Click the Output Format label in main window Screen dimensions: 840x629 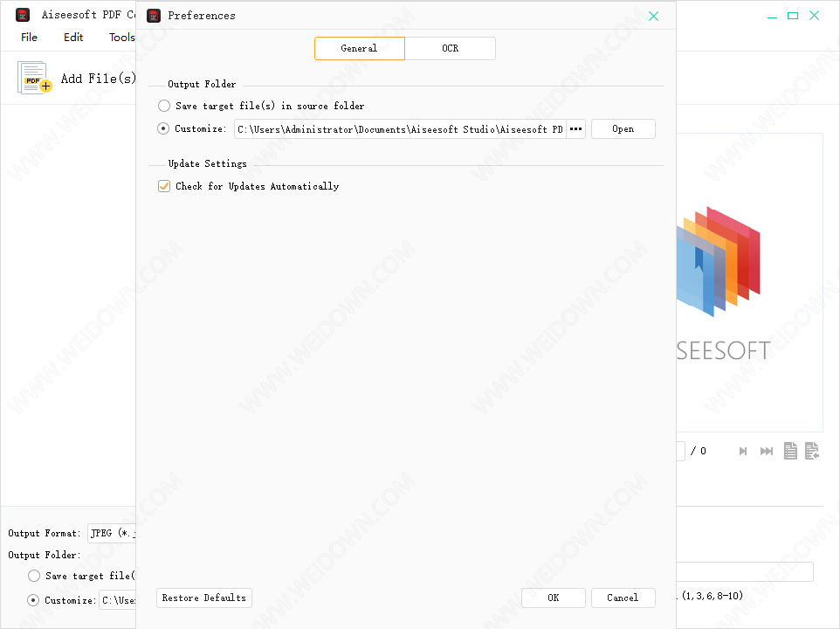(45, 533)
